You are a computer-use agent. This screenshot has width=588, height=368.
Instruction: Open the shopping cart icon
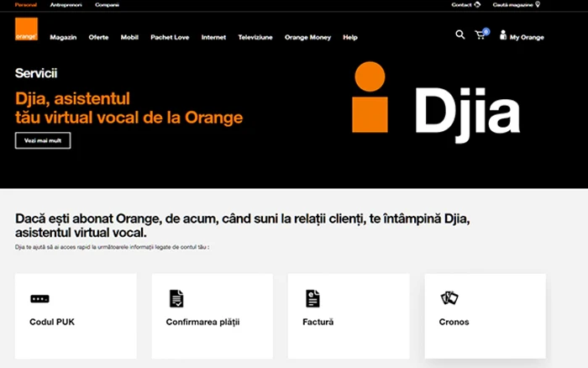[x=480, y=35]
